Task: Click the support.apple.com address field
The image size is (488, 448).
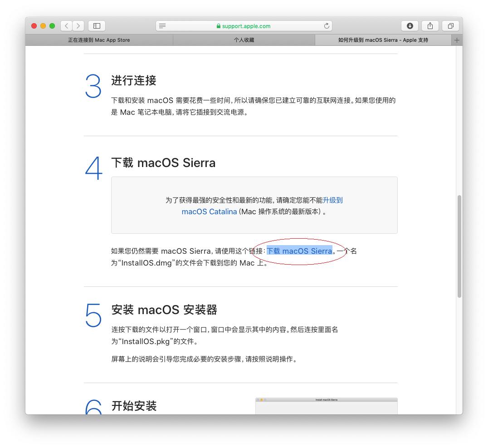Action: pyautogui.click(x=246, y=26)
